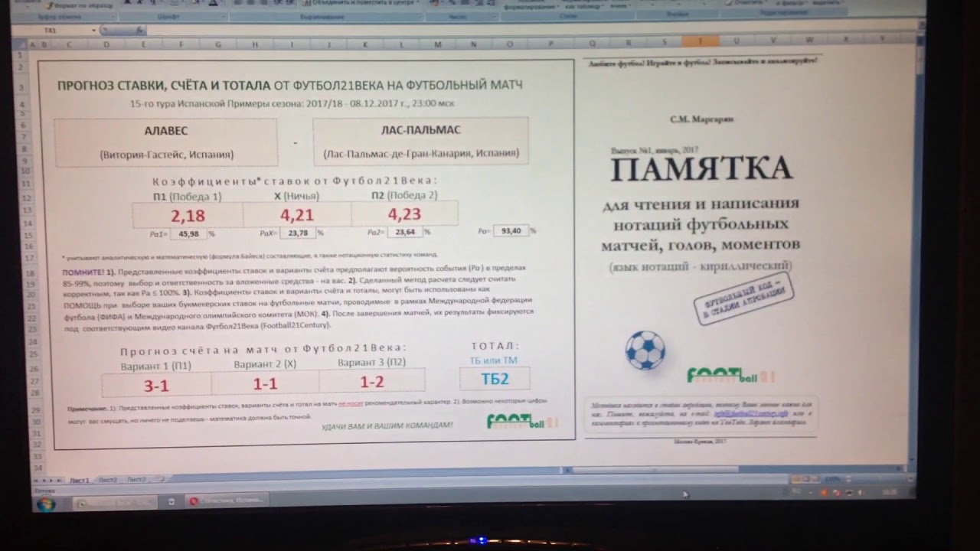Click the sheet tab navigation arrows
The height and width of the screenshot is (551, 980).
click(x=47, y=481)
